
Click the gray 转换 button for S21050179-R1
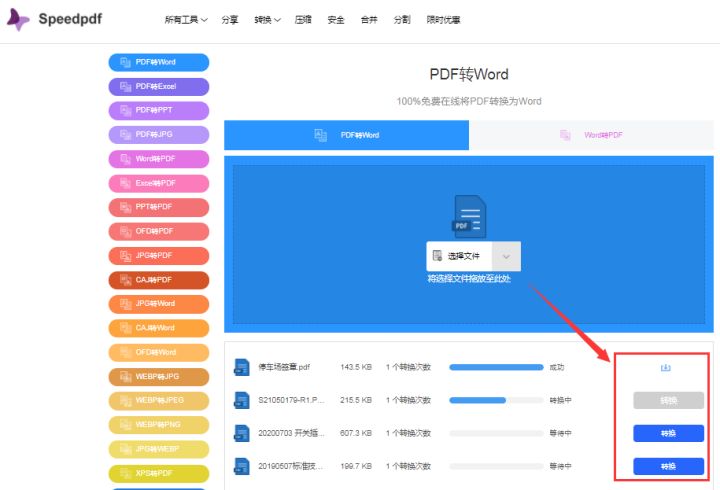coord(669,400)
